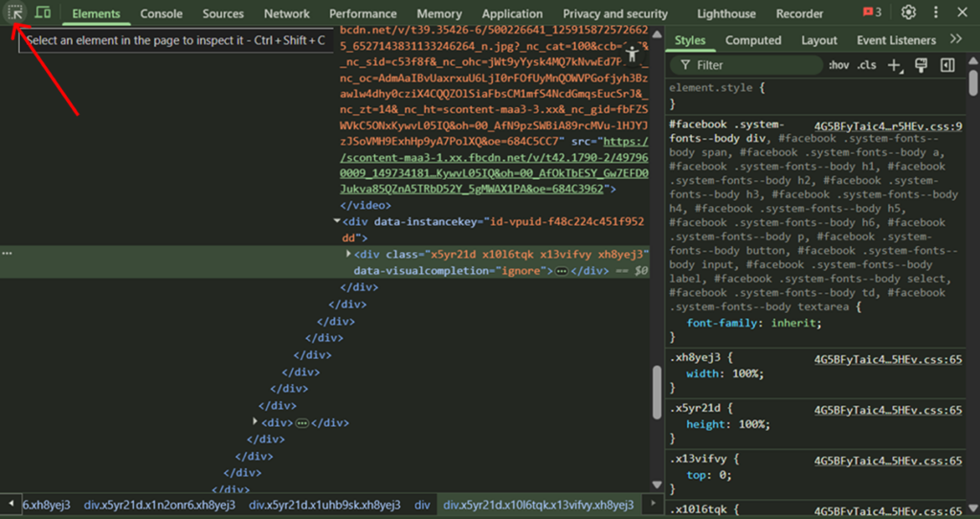The width and height of the screenshot is (980, 519).
Task: Open the Recorder tab
Action: click(x=799, y=13)
